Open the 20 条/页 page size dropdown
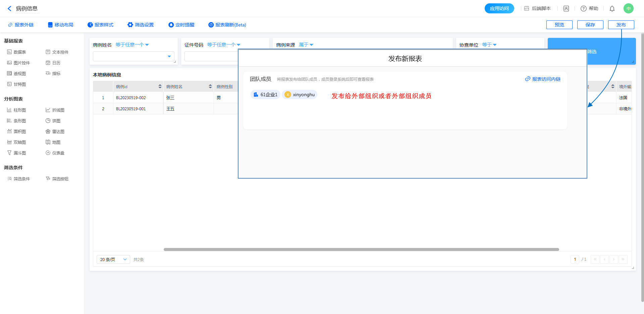The image size is (644, 314). [113, 259]
